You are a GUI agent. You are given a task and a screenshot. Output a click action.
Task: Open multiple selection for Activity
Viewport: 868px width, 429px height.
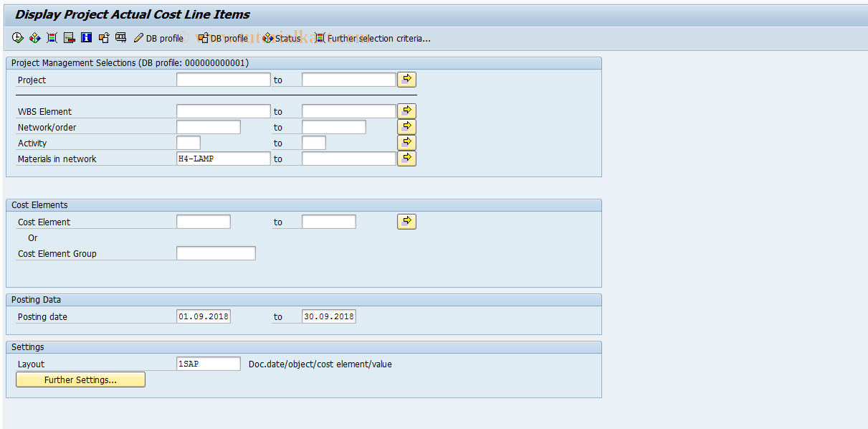(406, 142)
